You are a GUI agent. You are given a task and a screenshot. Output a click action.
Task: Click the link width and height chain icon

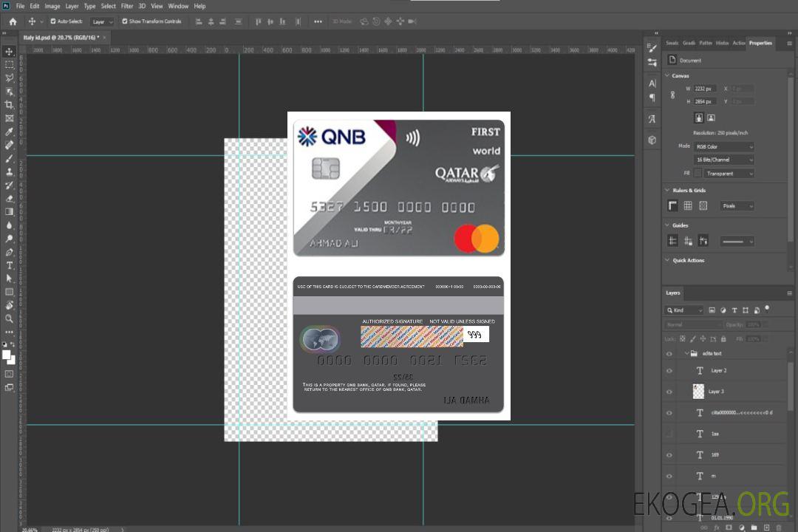672,95
